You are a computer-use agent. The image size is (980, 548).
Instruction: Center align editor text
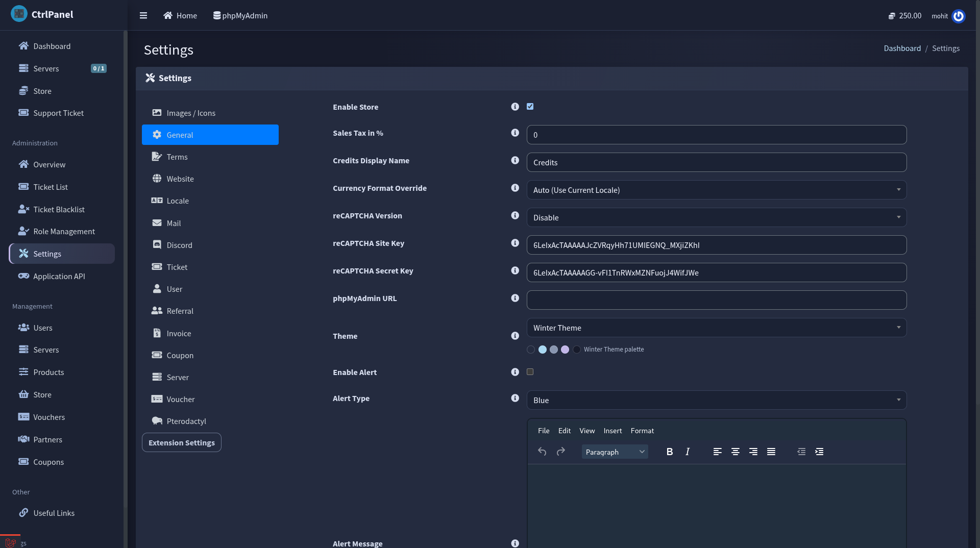[x=736, y=452]
